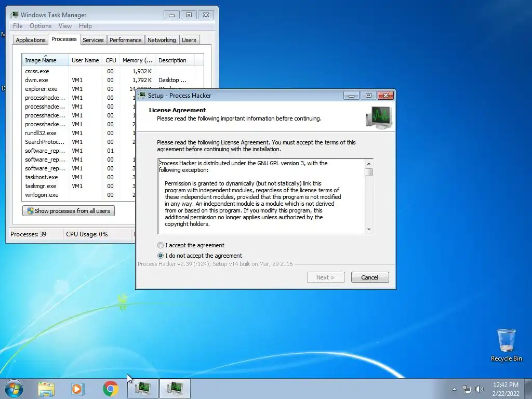The image size is (532, 399).
Task: Open Task Manager File menu
Action: [18, 26]
